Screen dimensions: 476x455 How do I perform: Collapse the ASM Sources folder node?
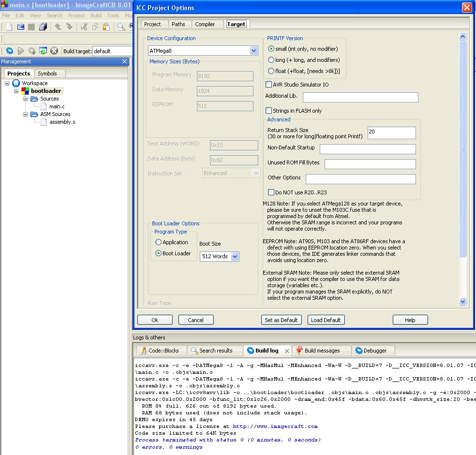(26, 114)
